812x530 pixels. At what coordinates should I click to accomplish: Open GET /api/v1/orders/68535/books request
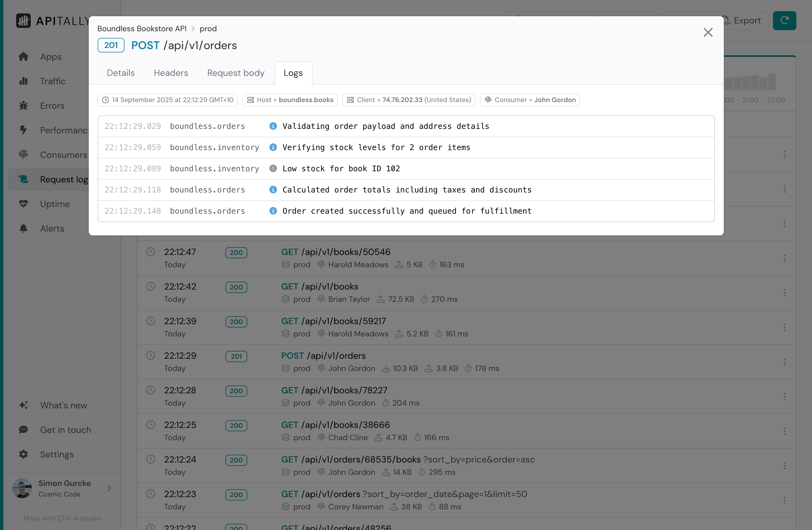click(x=408, y=460)
